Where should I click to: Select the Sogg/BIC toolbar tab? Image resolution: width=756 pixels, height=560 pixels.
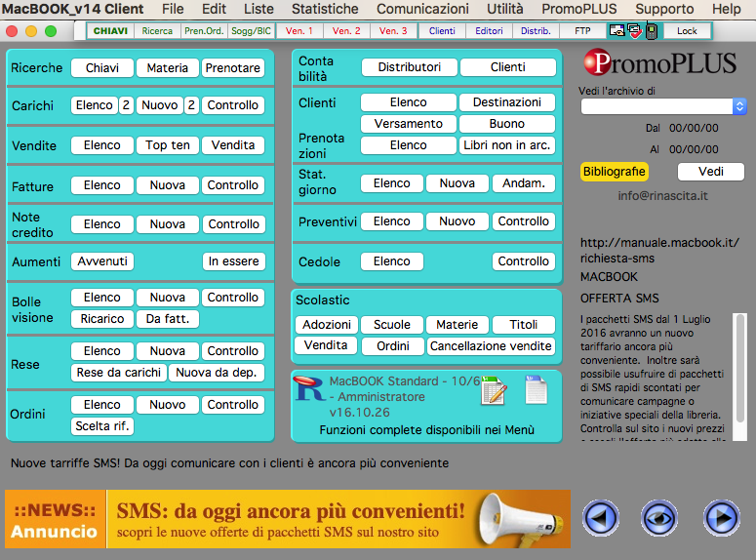252,31
